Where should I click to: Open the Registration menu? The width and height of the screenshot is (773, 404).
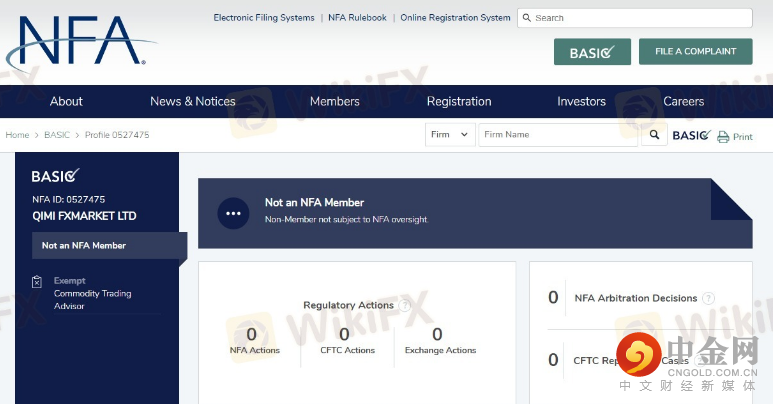[x=459, y=101]
